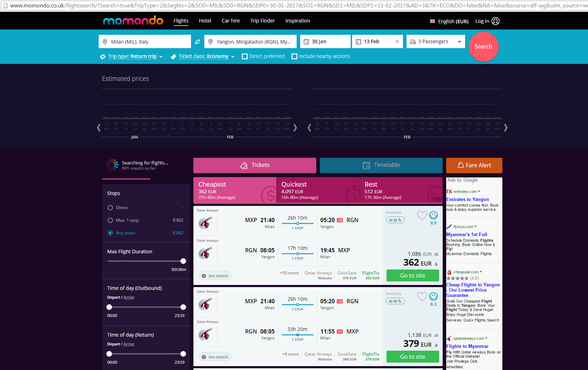Open the Hotel navigation tab
Viewport: 588px width, 370px height.
pos(205,21)
